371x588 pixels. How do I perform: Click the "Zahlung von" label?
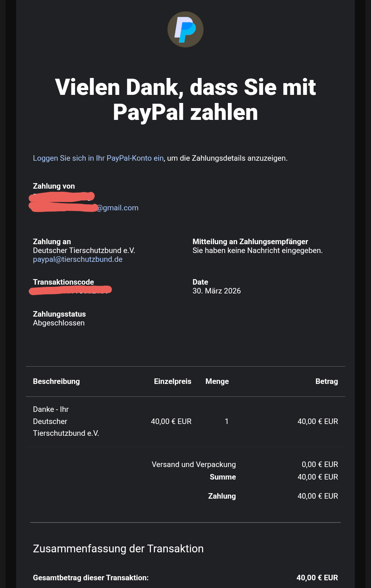tap(54, 186)
